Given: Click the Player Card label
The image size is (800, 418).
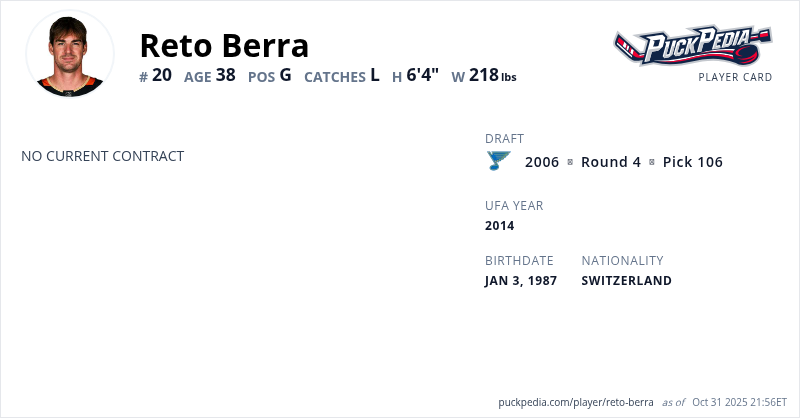Looking at the screenshot, I should point(735,77).
